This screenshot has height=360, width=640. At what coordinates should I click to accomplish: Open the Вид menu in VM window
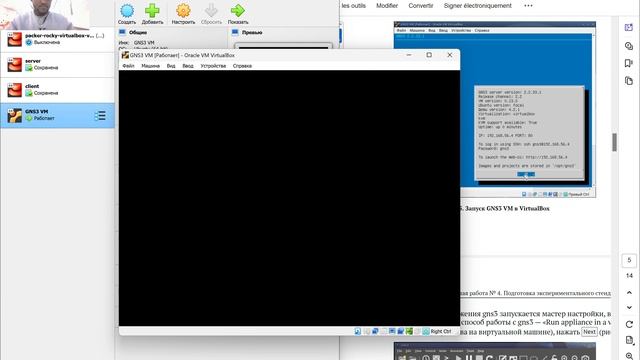pyautogui.click(x=171, y=66)
